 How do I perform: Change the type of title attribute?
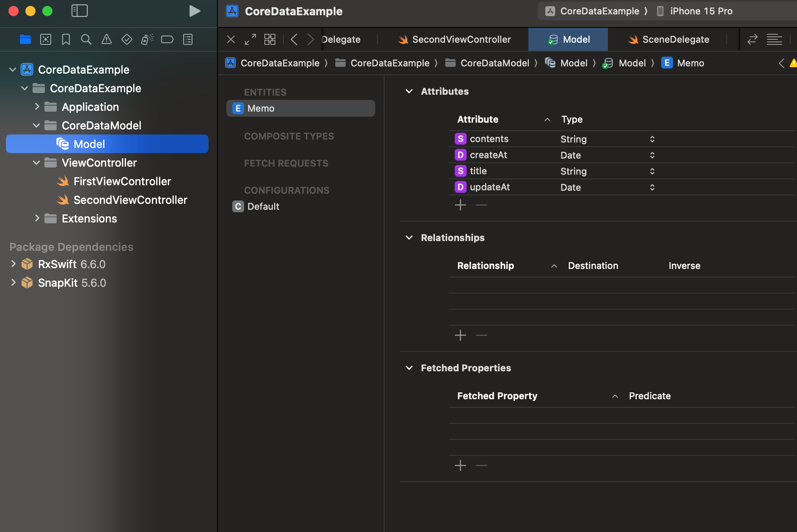point(607,171)
